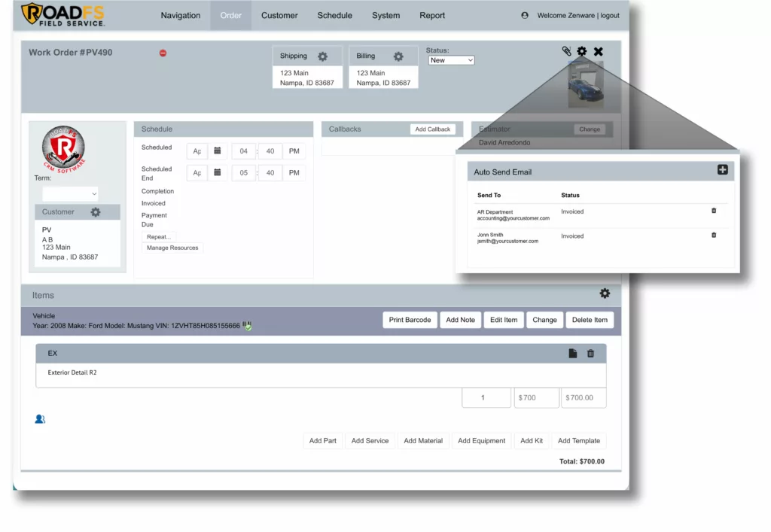Open the Status dropdown set to New
This screenshot has height=532, width=771.
pyautogui.click(x=452, y=60)
